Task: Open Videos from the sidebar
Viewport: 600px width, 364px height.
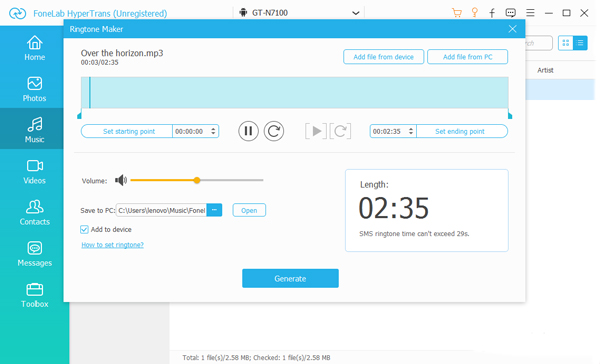Action: (34, 171)
